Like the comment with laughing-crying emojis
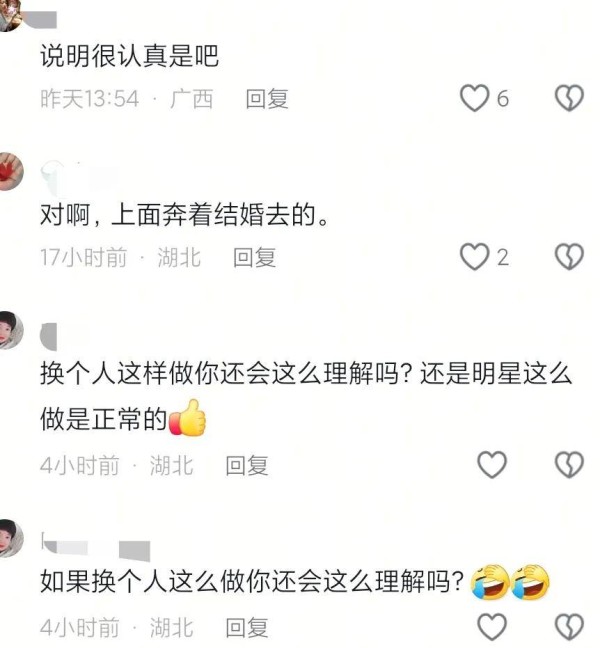The image size is (600, 648). tap(492, 627)
